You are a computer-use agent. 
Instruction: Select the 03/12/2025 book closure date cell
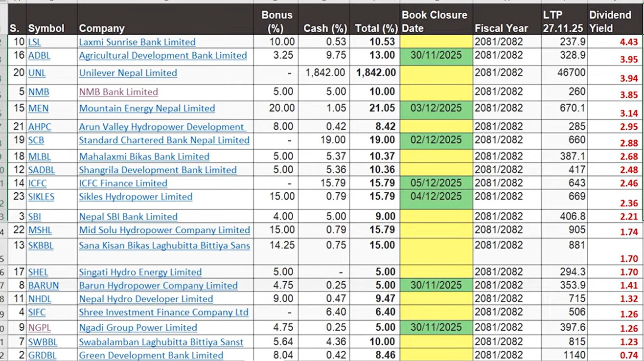click(x=436, y=108)
